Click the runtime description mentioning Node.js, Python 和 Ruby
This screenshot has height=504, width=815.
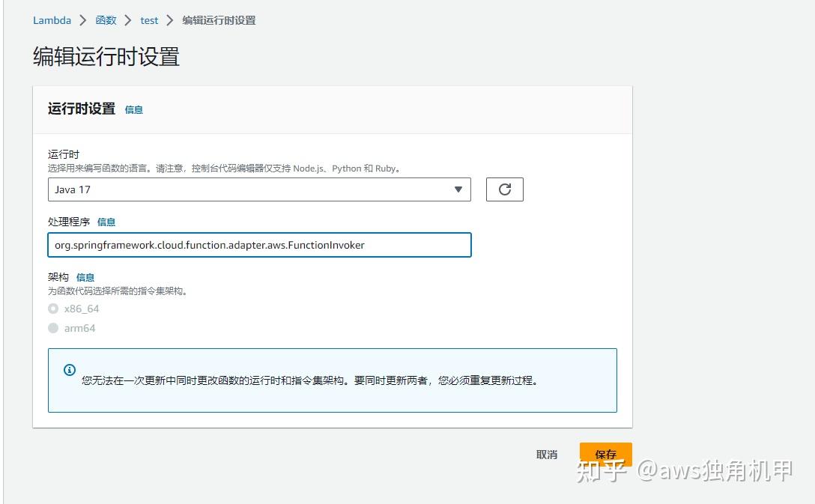click(224, 168)
